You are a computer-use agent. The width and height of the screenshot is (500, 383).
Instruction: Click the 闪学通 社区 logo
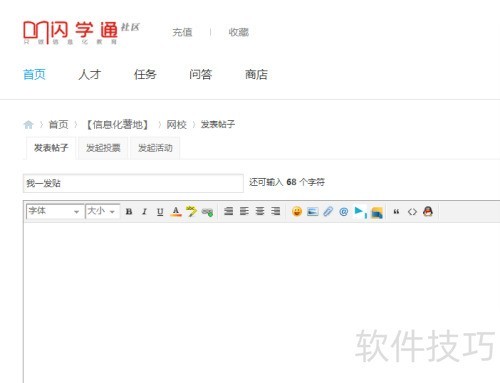click(81, 33)
